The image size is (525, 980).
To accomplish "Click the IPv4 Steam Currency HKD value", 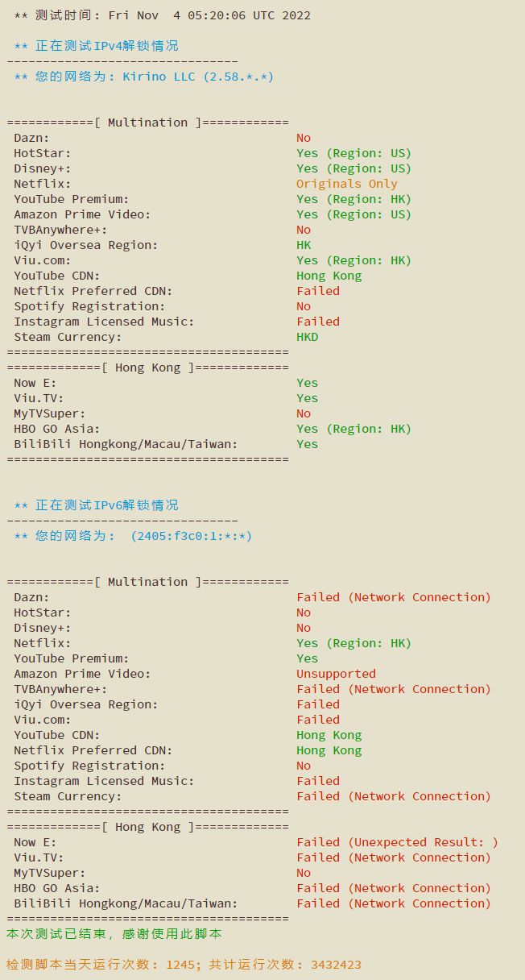I will pos(308,337).
